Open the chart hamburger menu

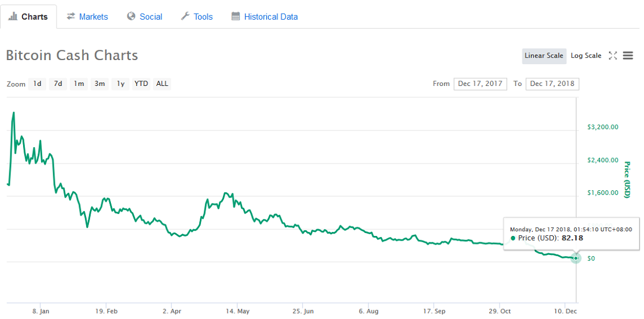(628, 56)
